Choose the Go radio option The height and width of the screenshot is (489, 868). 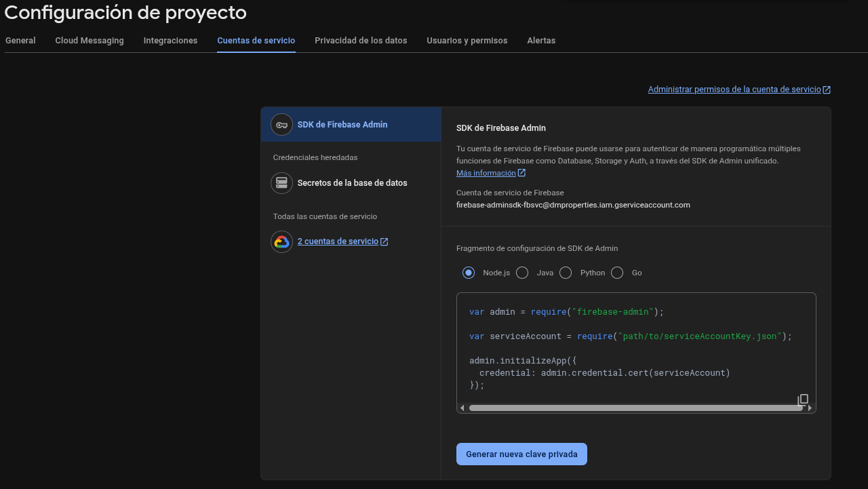pyautogui.click(x=617, y=273)
